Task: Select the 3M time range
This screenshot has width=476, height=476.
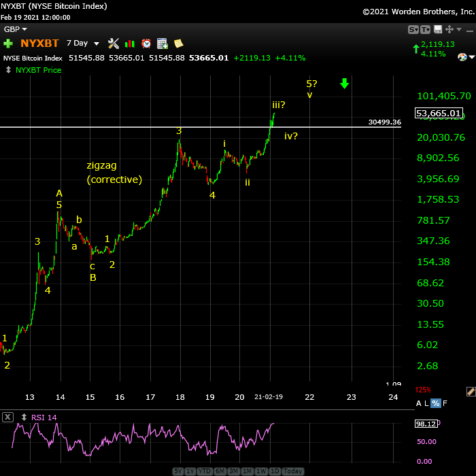Action: 233,471
